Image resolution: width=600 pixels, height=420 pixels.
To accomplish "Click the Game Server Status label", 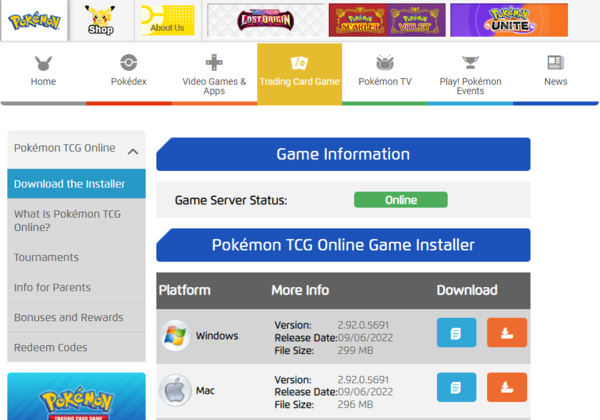I will click(231, 200).
